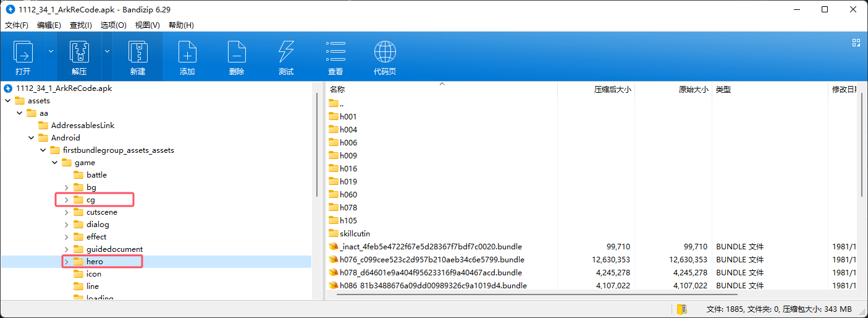Image resolution: width=868 pixels, height=318 pixels.
Task: Expand the bg folder chevron
Action: (66, 187)
